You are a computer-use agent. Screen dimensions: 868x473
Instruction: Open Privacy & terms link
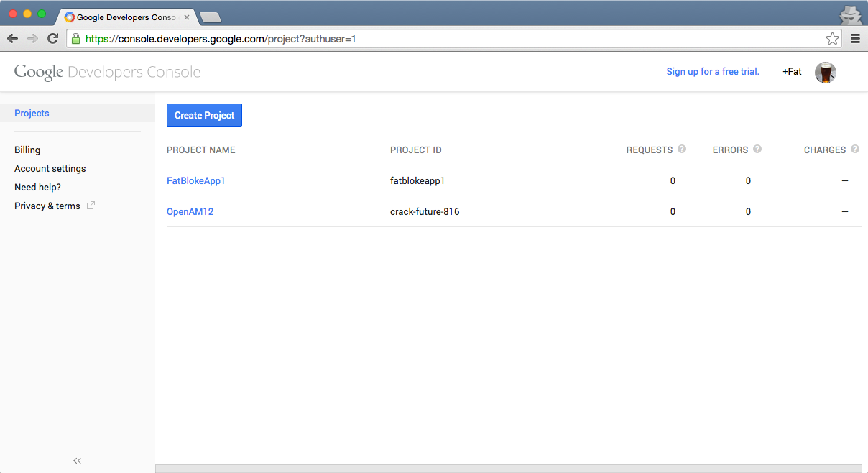[x=47, y=206]
